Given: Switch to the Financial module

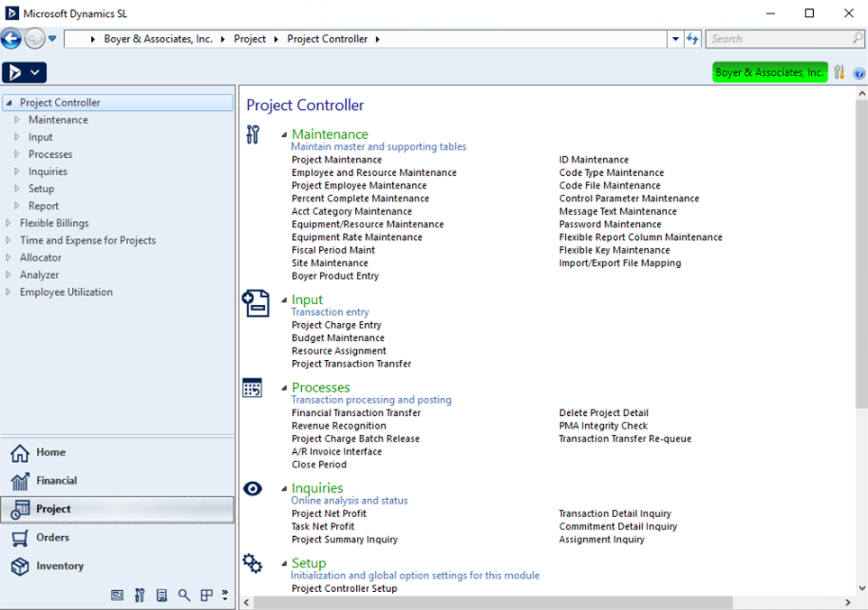Looking at the screenshot, I should pos(118,481).
